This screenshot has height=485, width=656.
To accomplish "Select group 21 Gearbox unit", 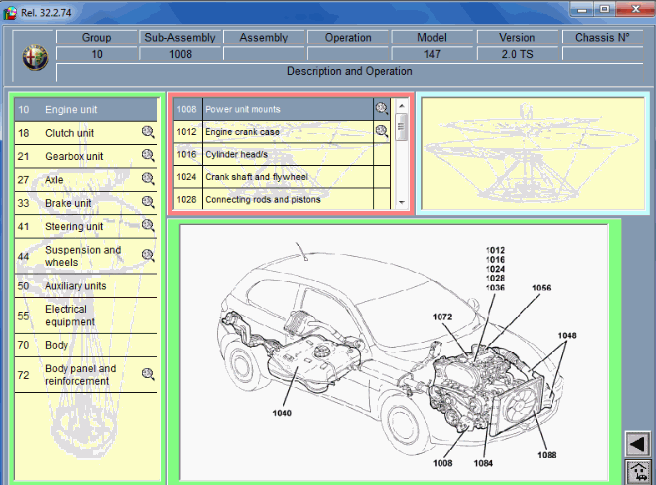I will [x=86, y=157].
